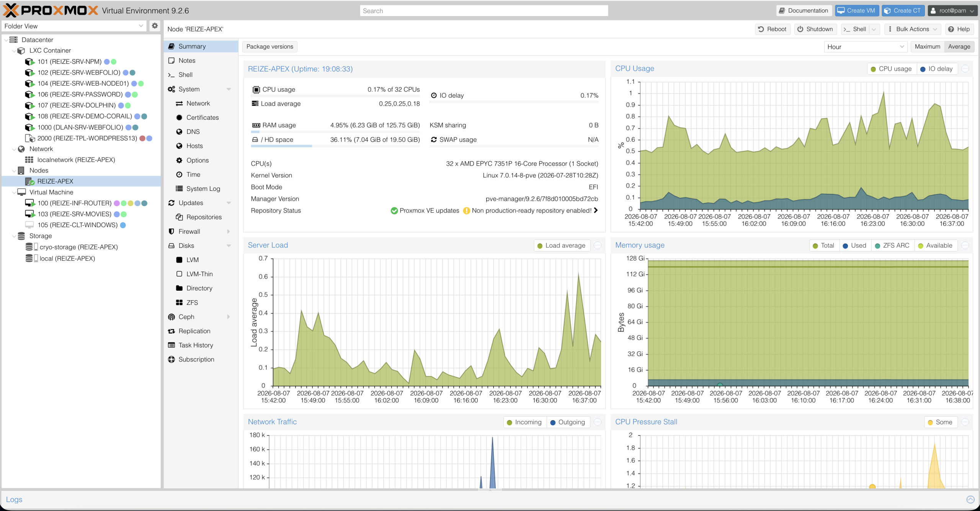Toggle the IO delay legend series
980x511 pixels.
936,69
